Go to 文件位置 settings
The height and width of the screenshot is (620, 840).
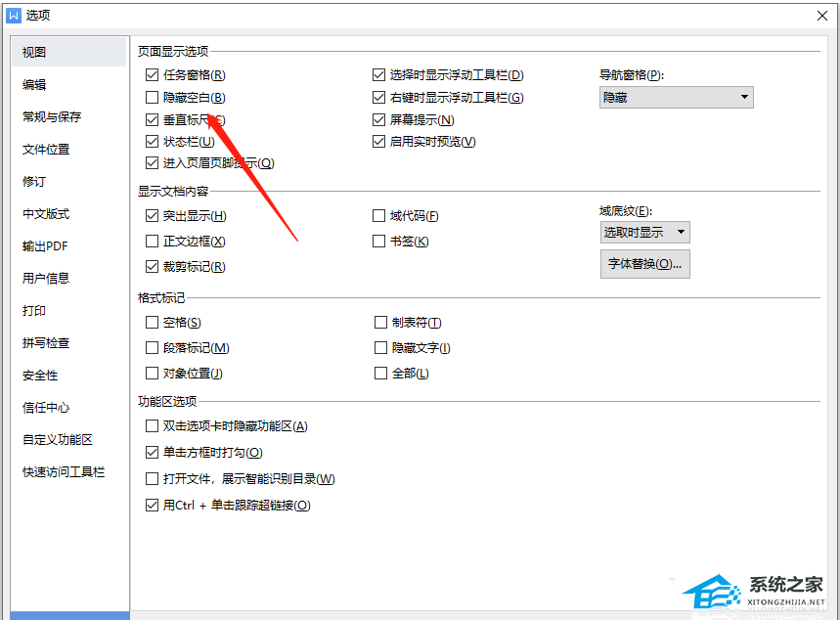click(x=46, y=149)
